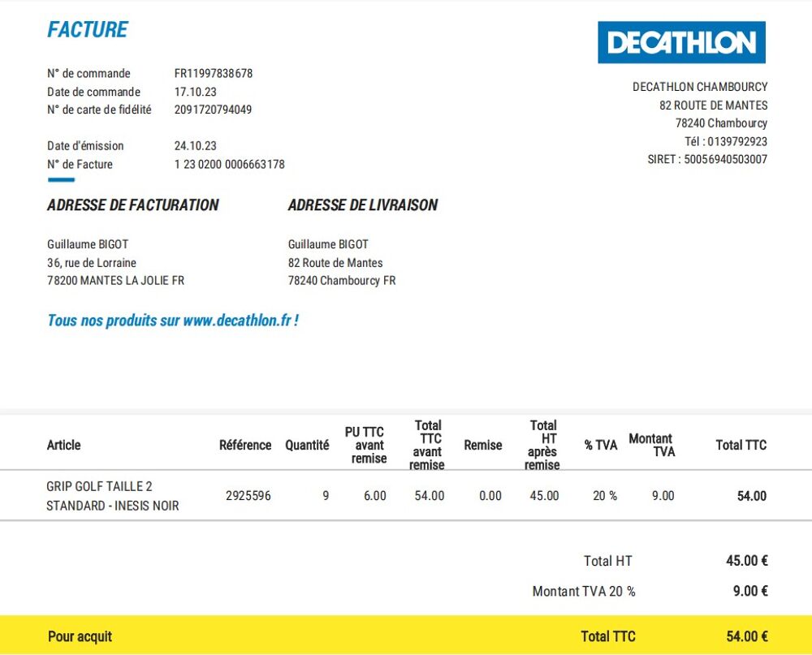Image resolution: width=812 pixels, height=655 pixels.
Task: Click 54.00 in the "Total TTC avant remise" column
Action: [430, 496]
